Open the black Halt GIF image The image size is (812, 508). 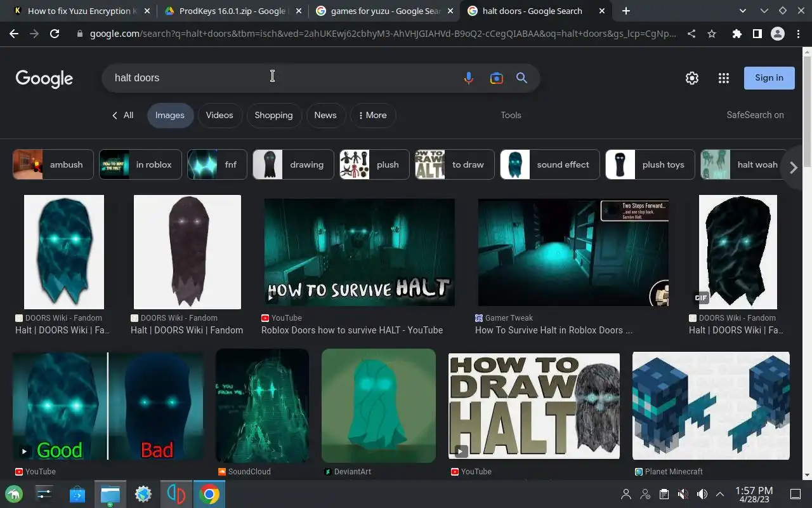pos(738,252)
